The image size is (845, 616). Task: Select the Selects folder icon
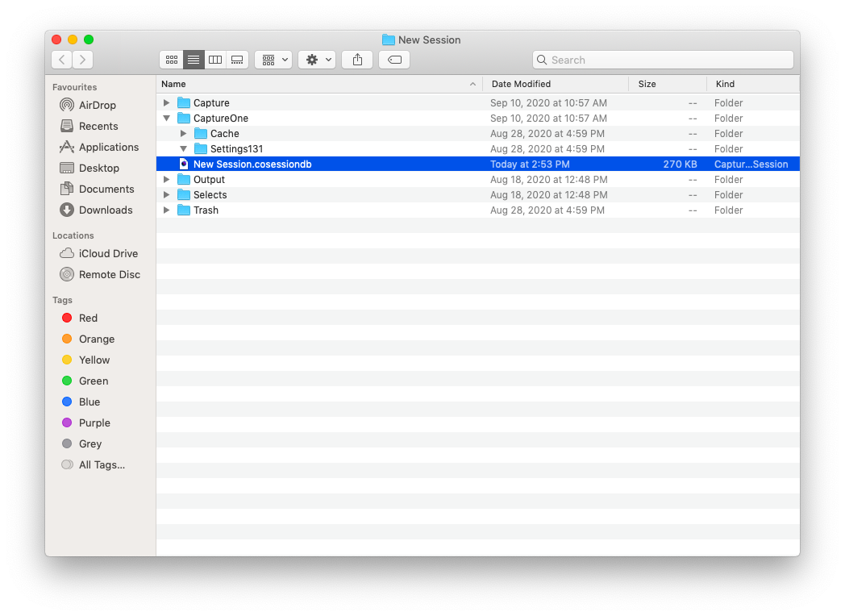coord(184,194)
